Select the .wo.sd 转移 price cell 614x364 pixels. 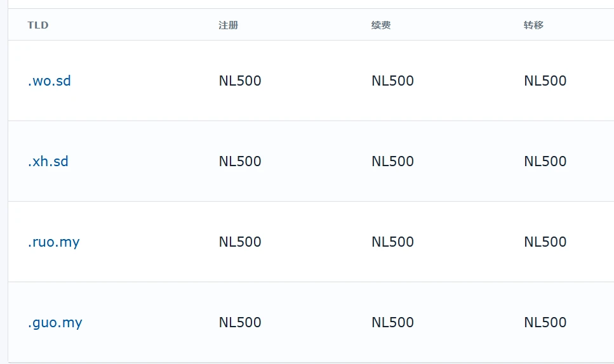pos(545,81)
